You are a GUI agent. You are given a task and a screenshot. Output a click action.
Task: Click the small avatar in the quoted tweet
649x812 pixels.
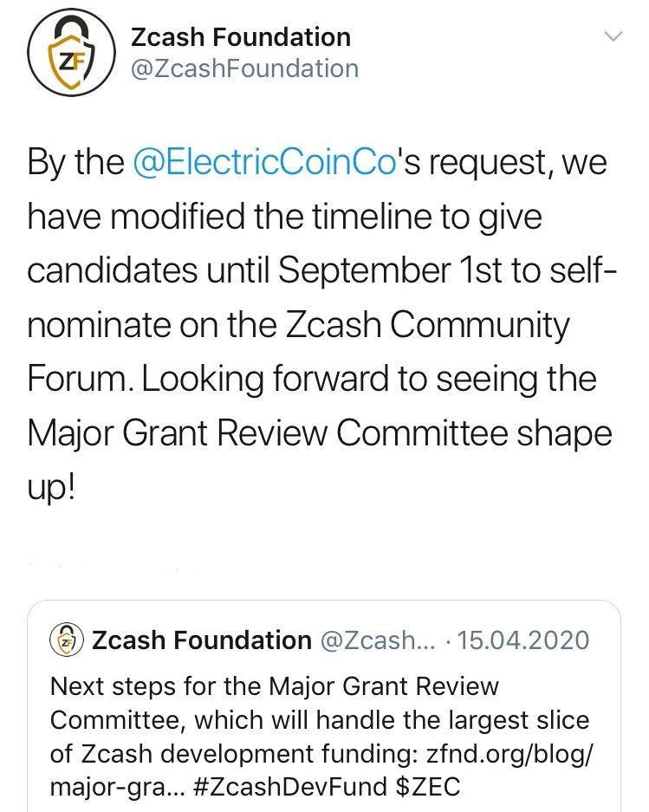click(67, 640)
